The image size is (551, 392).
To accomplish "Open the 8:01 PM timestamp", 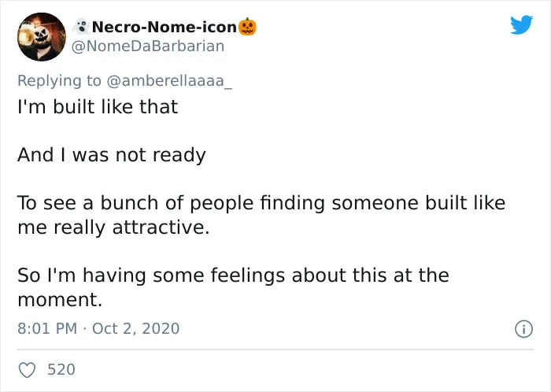I will (47, 329).
